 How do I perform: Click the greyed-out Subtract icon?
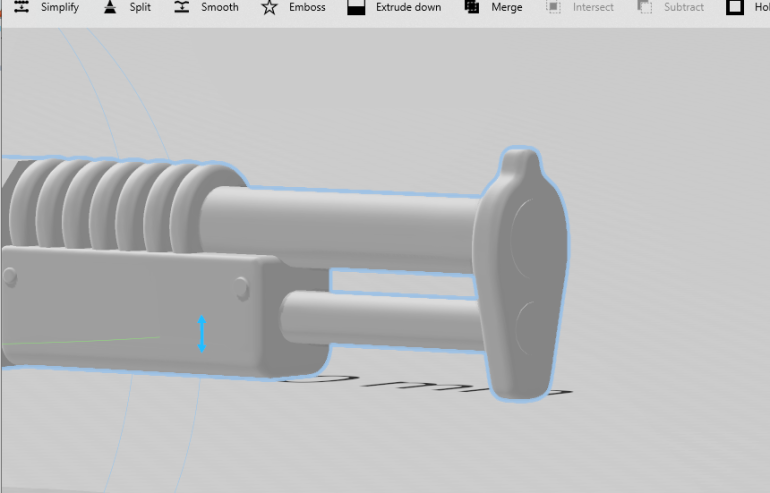(x=645, y=7)
